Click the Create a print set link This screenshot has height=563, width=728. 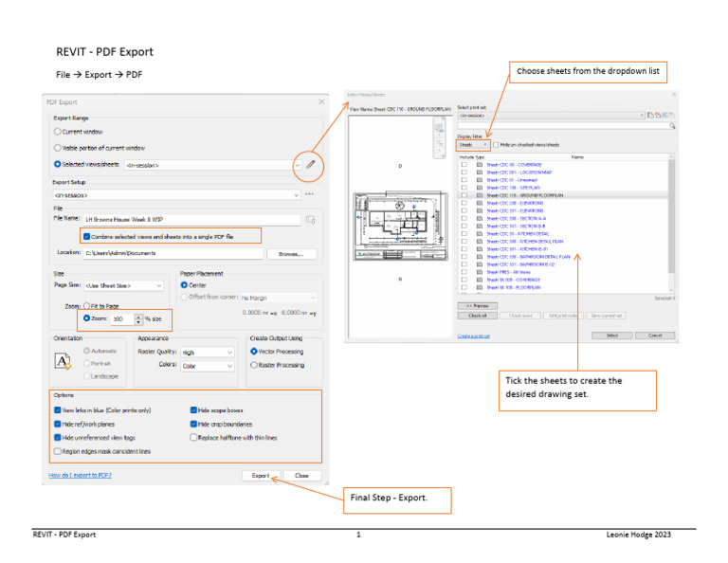(x=474, y=336)
